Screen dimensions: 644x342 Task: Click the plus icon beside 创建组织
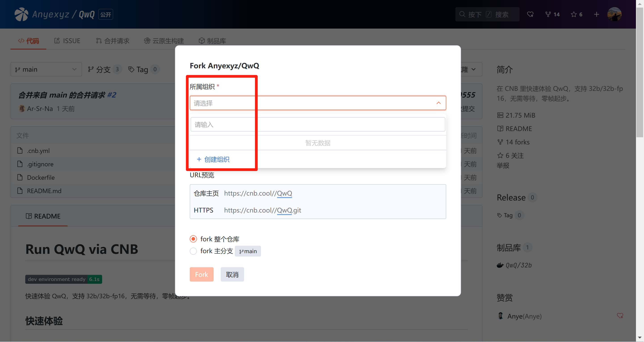point(199,159)
